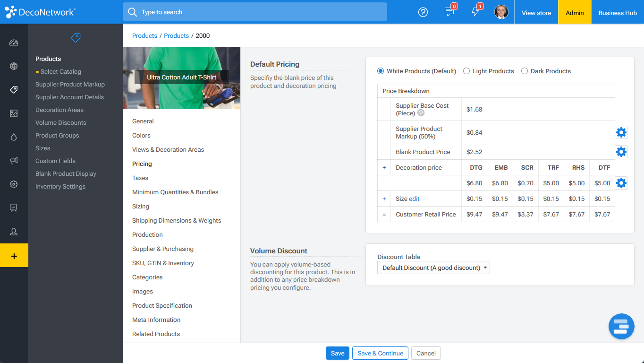Image resolution: width=644 pixels, height=363 pixels.
Task: Click the Size edit link
Action: [414, 199]
